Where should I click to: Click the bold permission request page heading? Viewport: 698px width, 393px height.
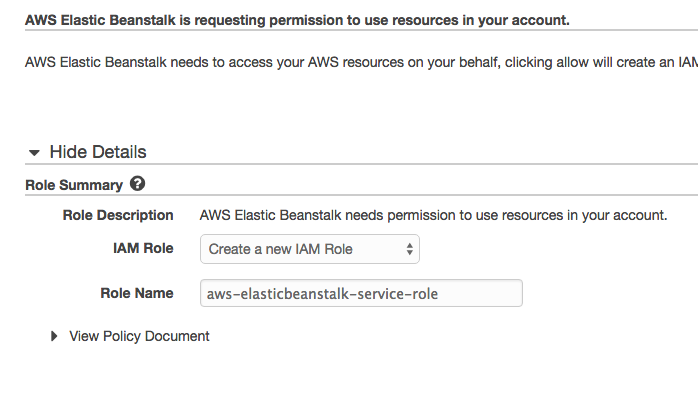click(x=297, y=20)
